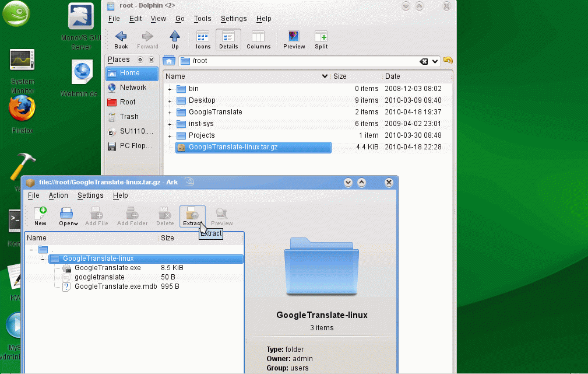Expand the bin folder in Dolphin

pyautogui.click(x=170, y=89)
